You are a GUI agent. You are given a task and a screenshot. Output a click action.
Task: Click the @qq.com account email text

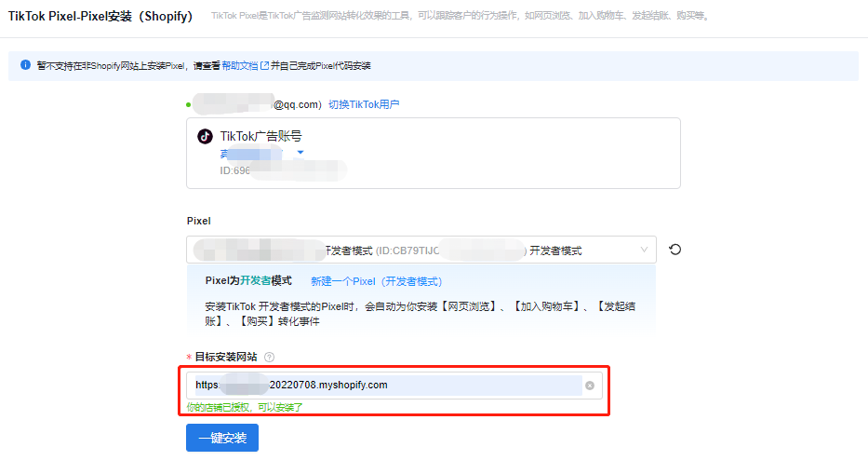(x=298, y=104)
